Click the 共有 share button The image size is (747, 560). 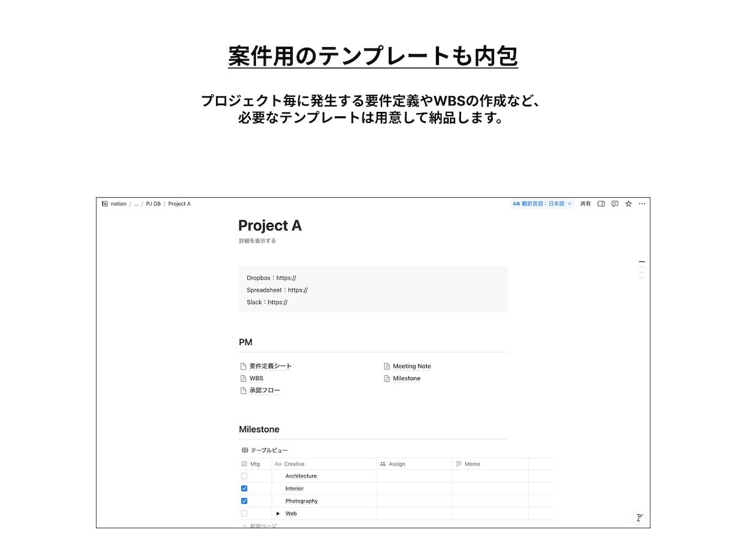click(x=585, y=204)
